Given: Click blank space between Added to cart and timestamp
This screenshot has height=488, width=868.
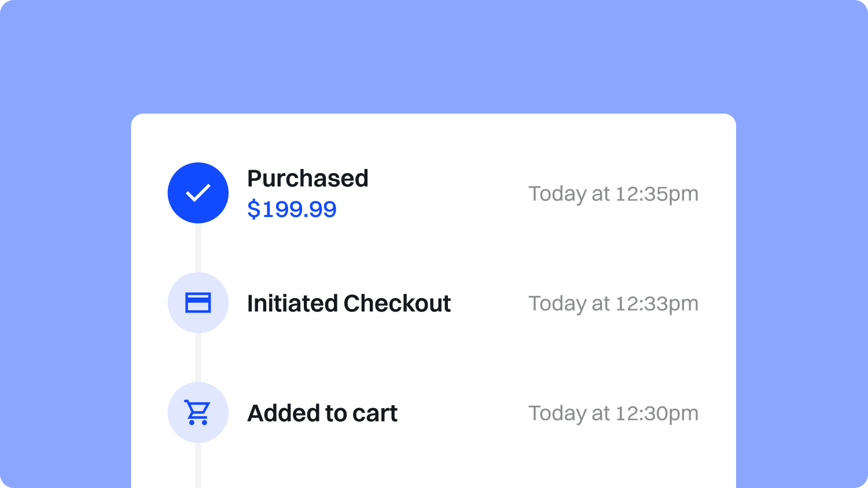Looking at the screenshot, I should (463, 414).
